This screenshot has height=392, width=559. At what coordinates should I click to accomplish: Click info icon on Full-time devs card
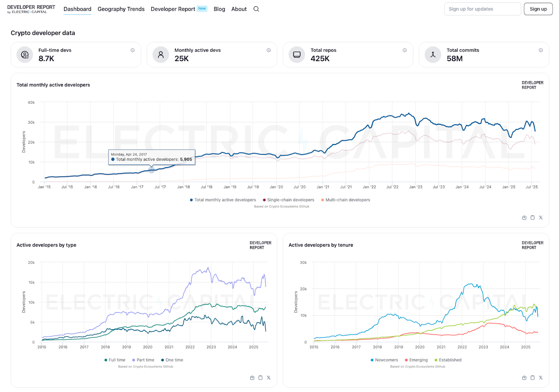pyautogui.click(x=132, y=50)
